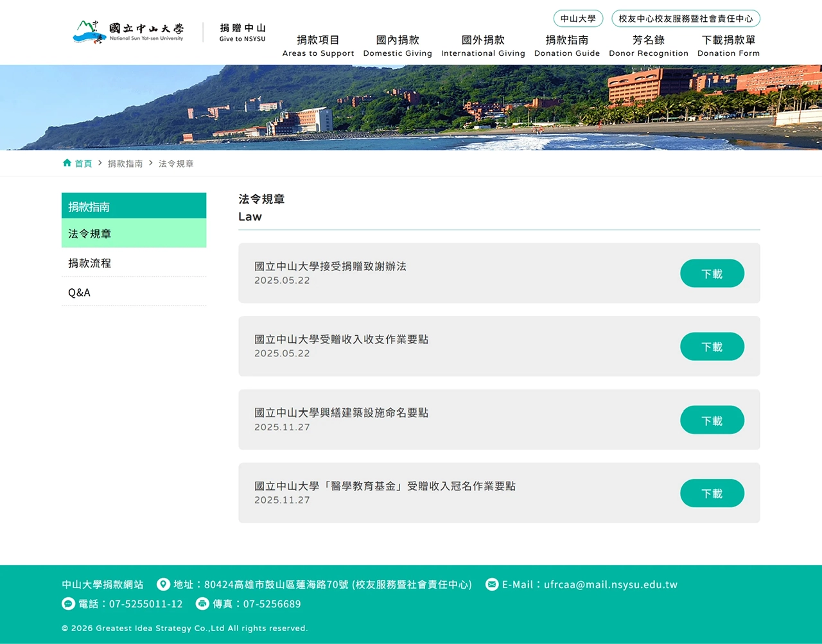
Task: Click the fax printer icon in footer
Action: tap(202, 604)
